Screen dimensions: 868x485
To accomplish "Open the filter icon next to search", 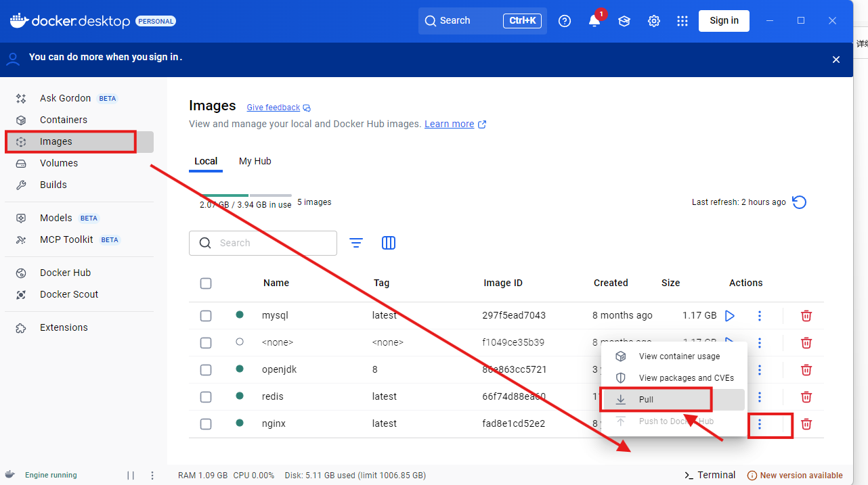I will coord(356,243).
